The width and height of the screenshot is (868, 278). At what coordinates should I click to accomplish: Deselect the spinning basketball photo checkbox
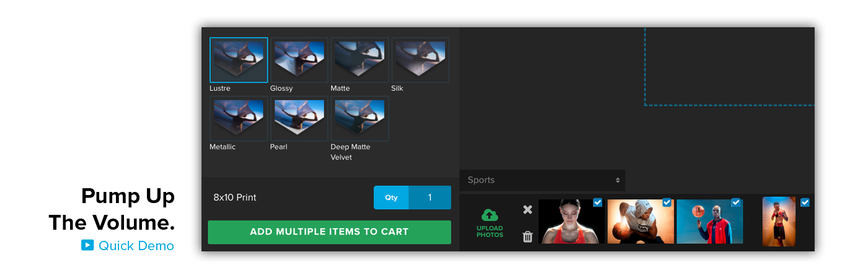coord(736,202)
